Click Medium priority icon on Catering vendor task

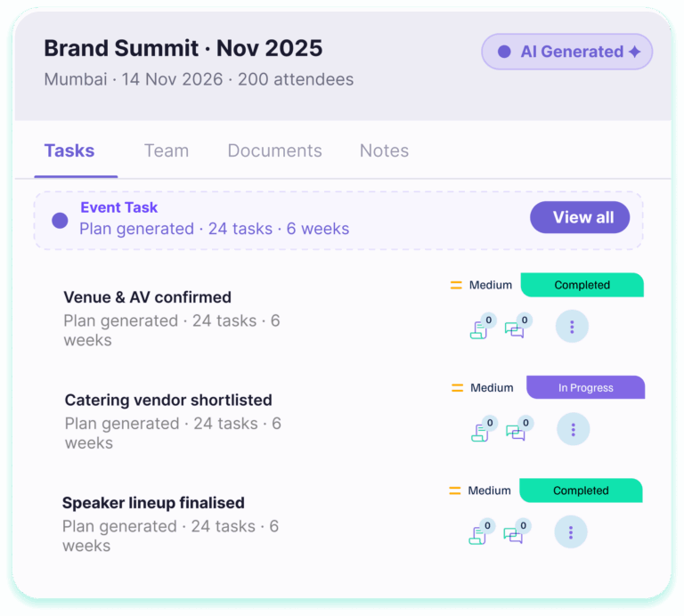pos(457,388)
